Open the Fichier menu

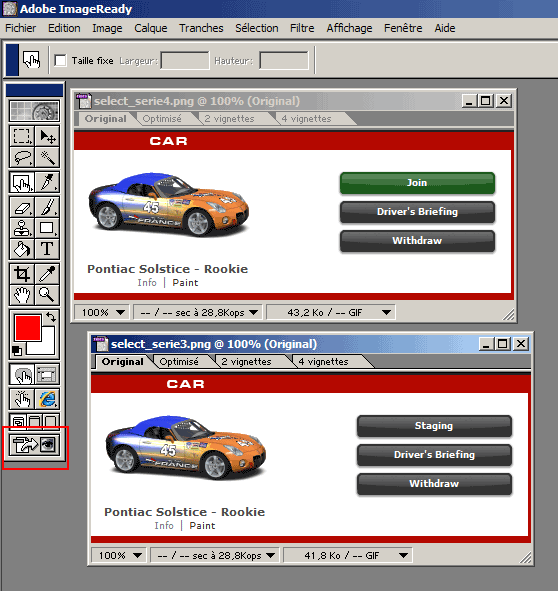click(x=21, y=28)
